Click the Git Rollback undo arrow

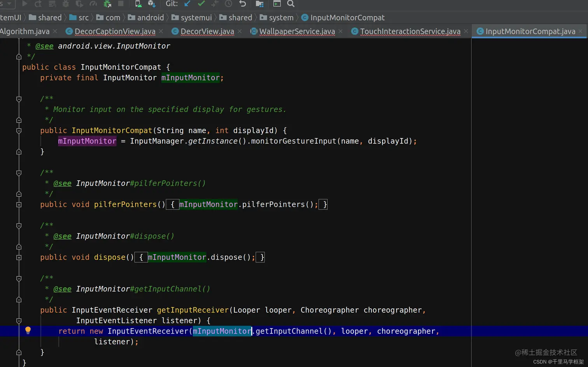243,4
